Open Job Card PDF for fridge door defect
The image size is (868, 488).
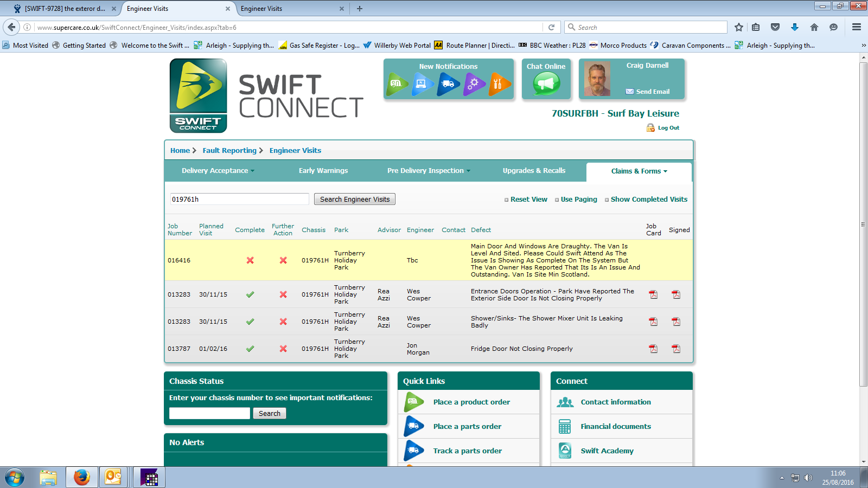653,349
